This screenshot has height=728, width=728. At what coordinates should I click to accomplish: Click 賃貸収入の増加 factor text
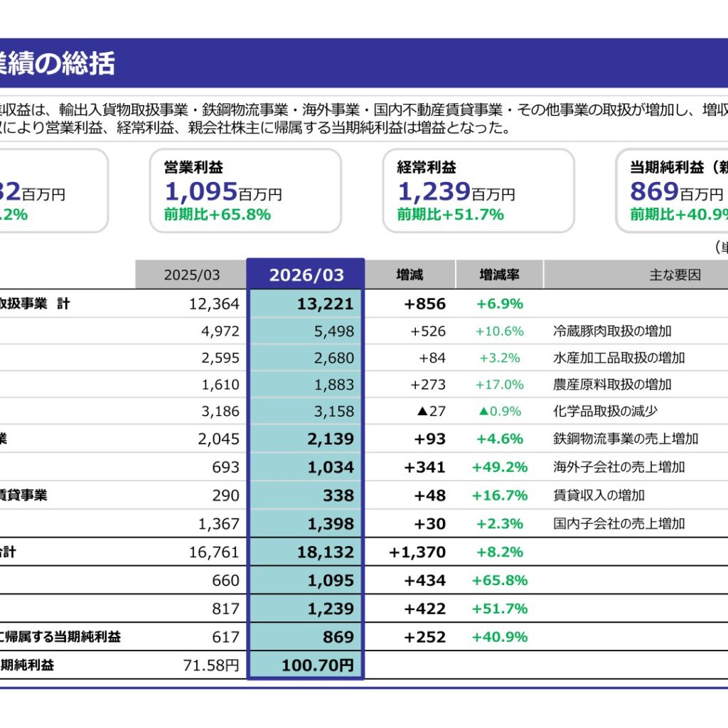[599, 496]
